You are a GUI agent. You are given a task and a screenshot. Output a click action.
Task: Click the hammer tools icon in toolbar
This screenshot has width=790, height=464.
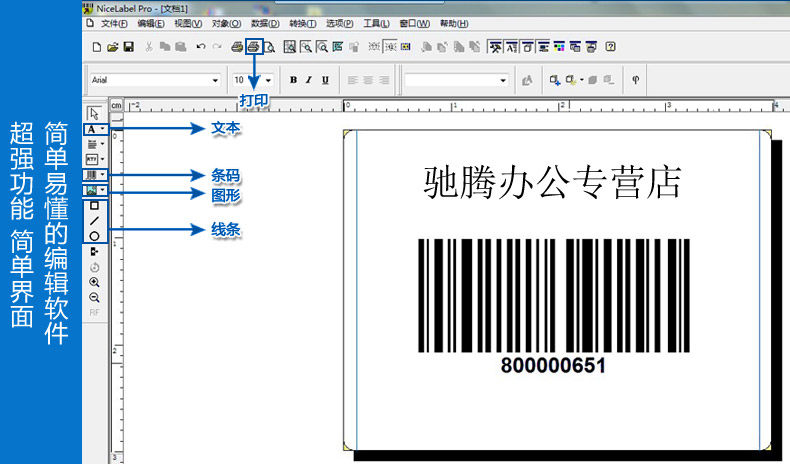tap(496, 47)
